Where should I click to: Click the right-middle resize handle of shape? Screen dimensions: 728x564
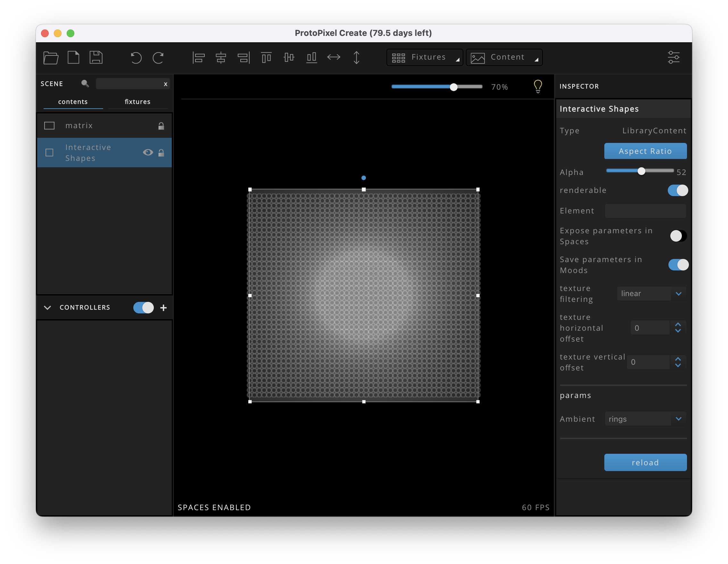(x=478, y=295)
